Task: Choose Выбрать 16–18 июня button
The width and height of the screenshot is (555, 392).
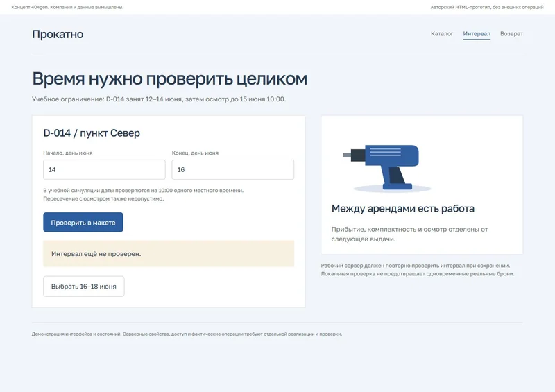Action: tap(83, 286)
